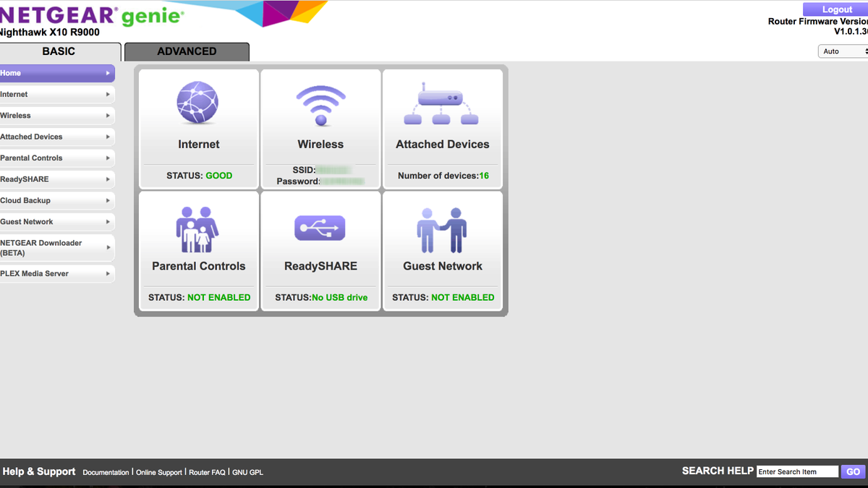This screenshot has height=488, width=868.
Task: Open the Online Support link
Action: tap(159, 472)
